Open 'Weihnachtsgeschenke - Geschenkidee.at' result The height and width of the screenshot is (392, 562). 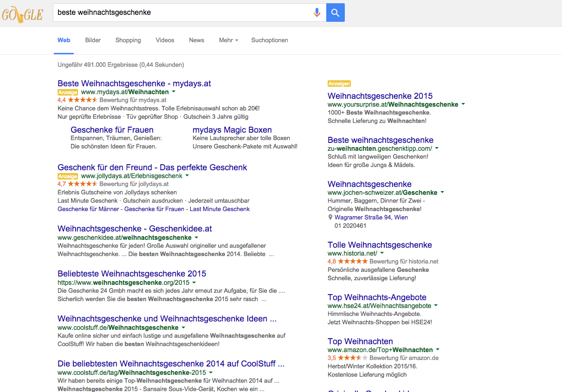coord(135,229)
